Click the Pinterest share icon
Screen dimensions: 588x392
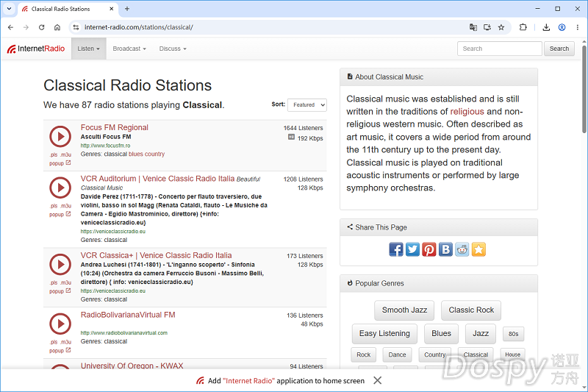point(429,249)
